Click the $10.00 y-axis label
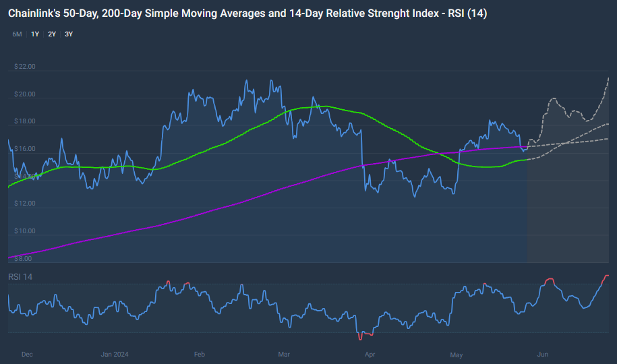The image size is (617, 364). point(24,231)
